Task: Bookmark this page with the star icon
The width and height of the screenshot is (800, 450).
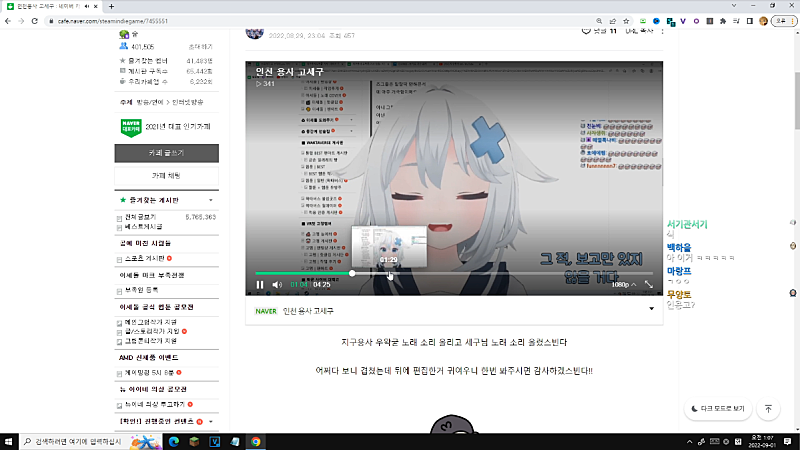Action: 626,21
